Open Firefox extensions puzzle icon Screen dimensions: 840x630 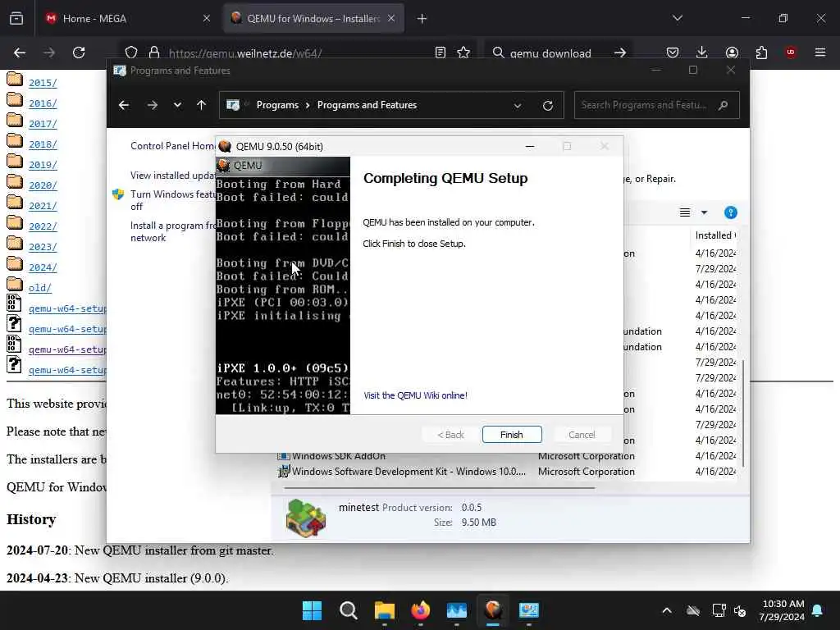pos(761,52)
